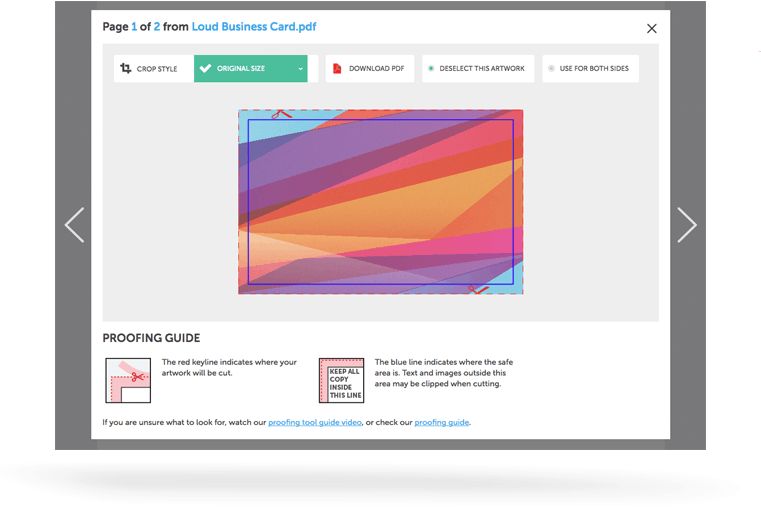Open the proofing tool guide video link
The image size is (761, 515).
point(315,422)
